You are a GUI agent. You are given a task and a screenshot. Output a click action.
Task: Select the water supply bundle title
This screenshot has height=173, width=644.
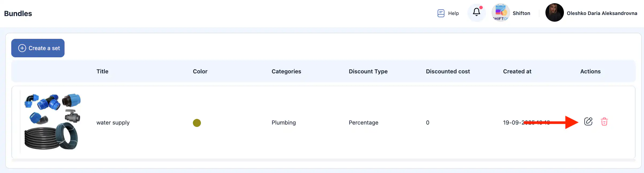point(113,123)
